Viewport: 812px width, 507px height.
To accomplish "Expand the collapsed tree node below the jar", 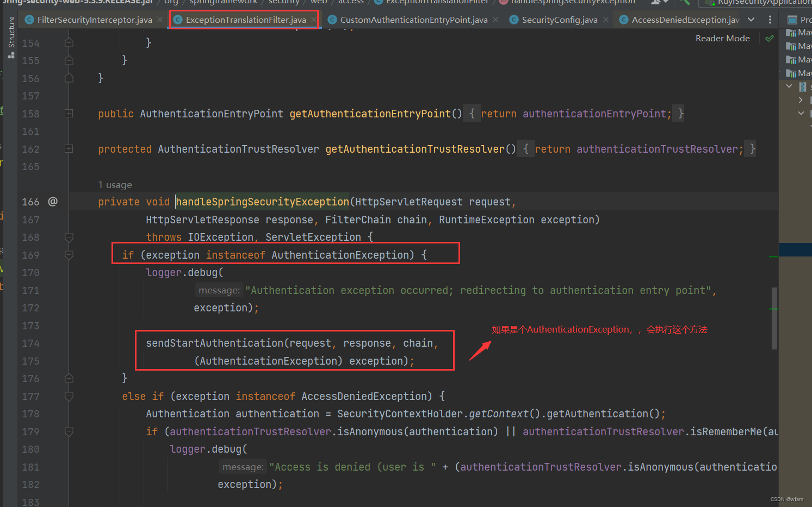I will click(x=801, y=99).
